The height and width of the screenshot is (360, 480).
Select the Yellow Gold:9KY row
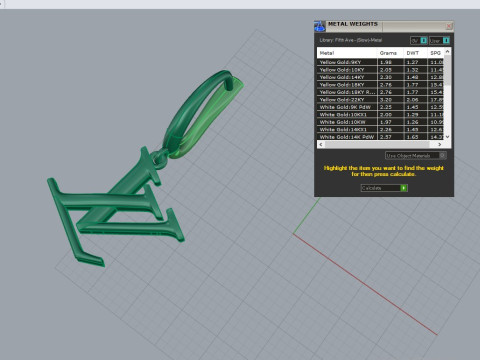(x=380, y=62)
